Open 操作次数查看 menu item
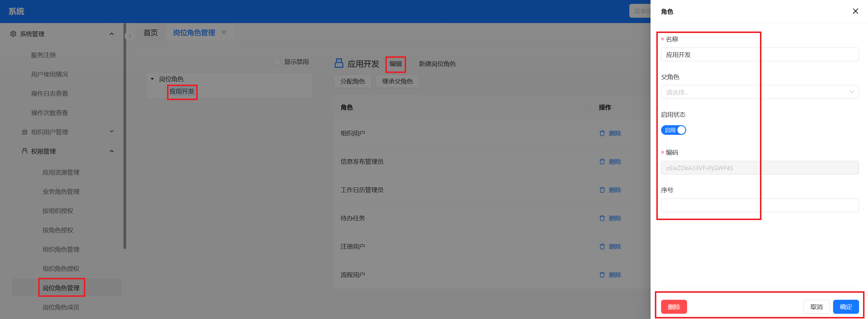868x319 pixels. click(50, 112)
